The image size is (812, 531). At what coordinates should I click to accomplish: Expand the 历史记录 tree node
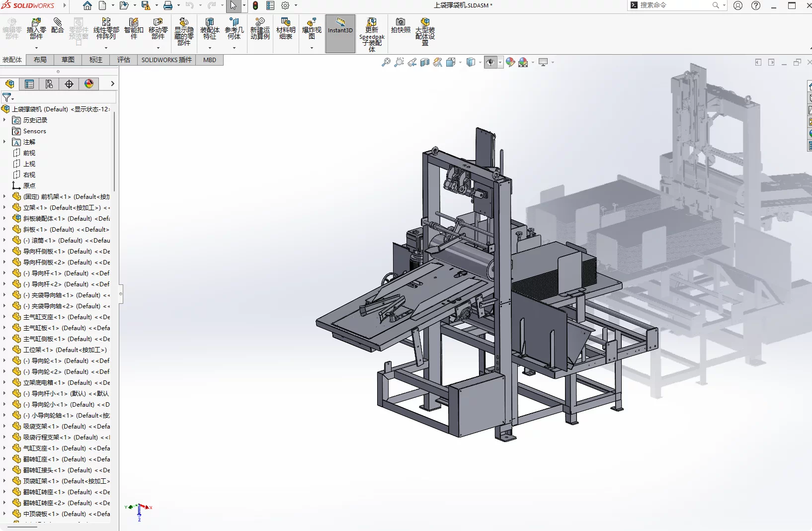point(4,120)
